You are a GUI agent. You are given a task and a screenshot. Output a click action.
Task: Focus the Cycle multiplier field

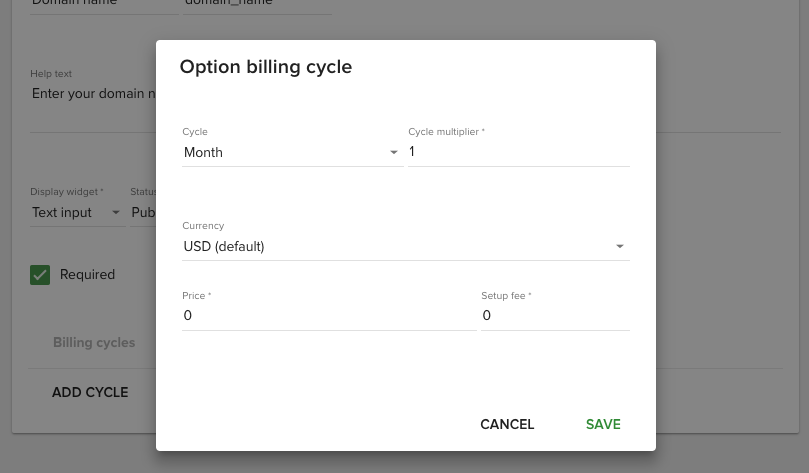(518, 152)
